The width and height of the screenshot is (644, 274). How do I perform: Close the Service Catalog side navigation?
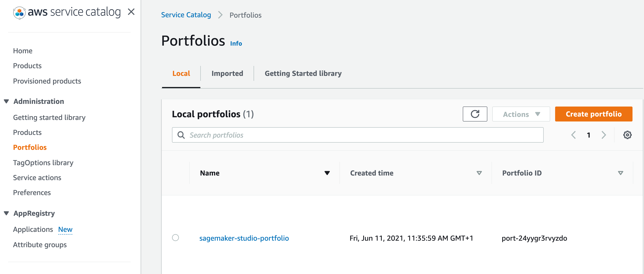[x=131, y=12]
